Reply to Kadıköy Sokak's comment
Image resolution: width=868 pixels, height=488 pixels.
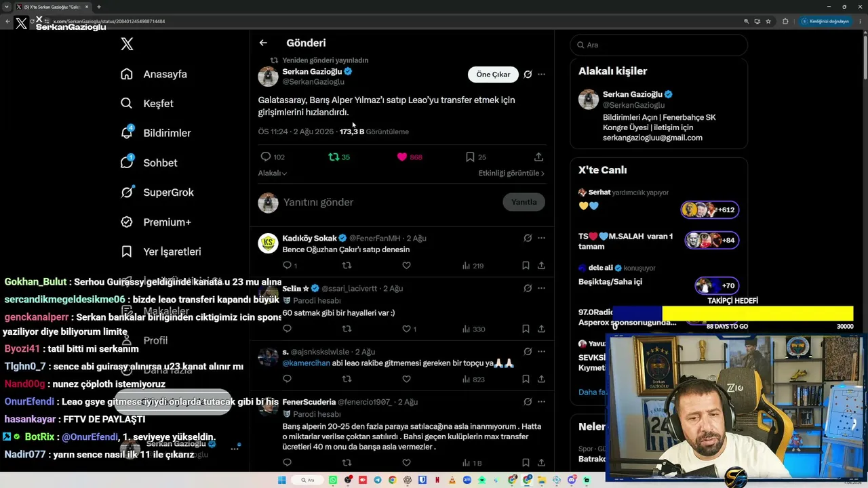(290, 266)
